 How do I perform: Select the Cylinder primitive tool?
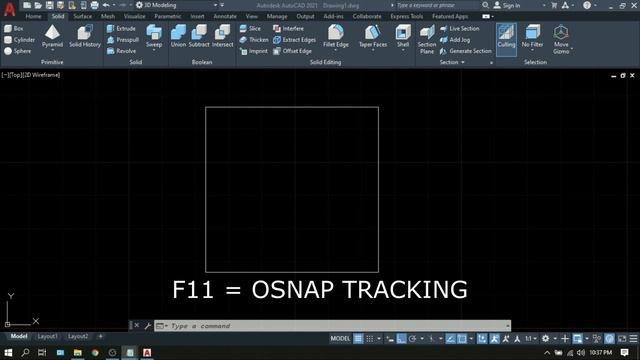(x=20, y=40)
